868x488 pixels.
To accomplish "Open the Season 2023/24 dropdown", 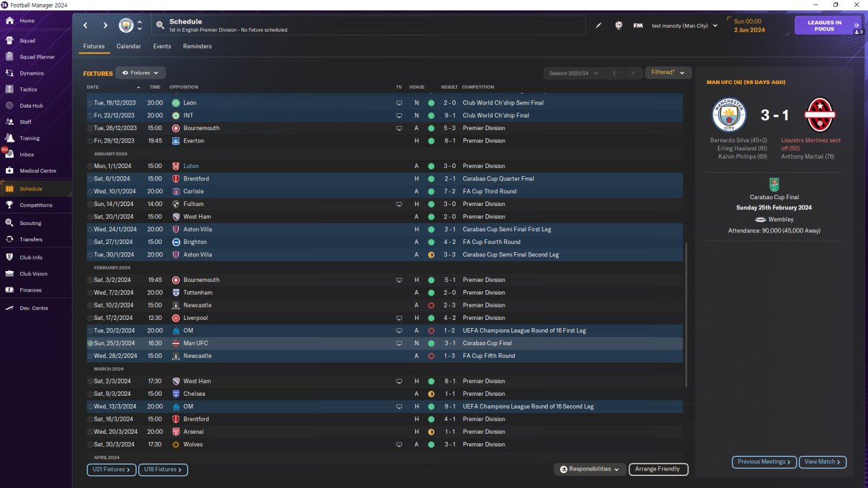I will click(x=573, y=73).
